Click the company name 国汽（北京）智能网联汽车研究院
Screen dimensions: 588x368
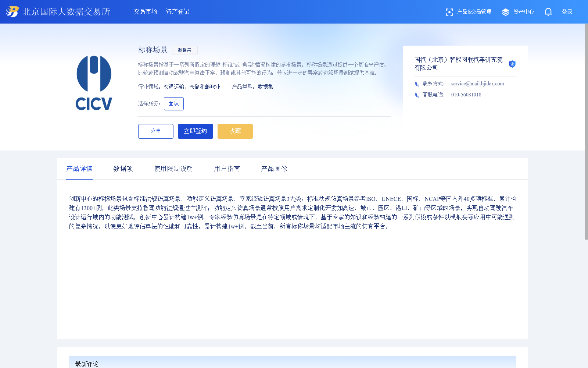459,64
